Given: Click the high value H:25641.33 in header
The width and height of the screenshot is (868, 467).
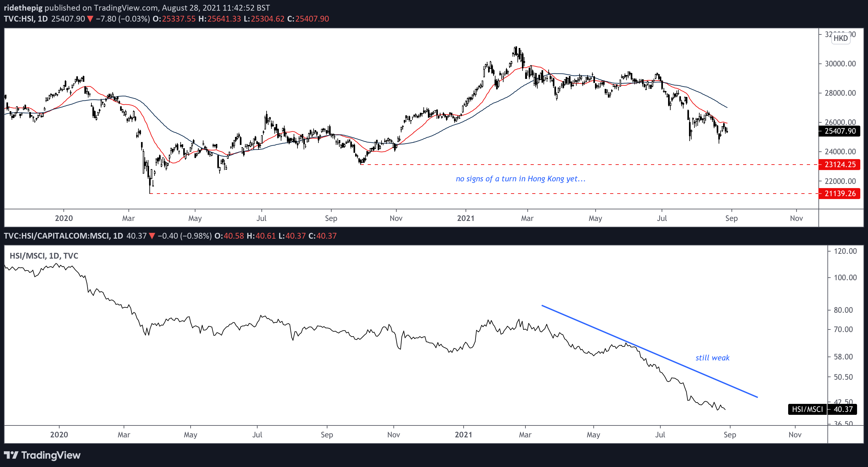Looking at the screenshot, I should pos(220,19).
